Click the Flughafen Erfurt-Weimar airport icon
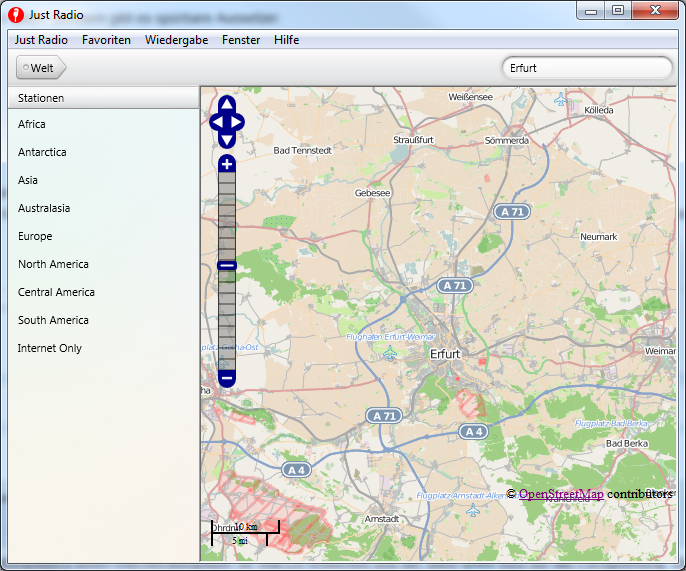Screen dimensions: 686x571 [x=389, y=352]
